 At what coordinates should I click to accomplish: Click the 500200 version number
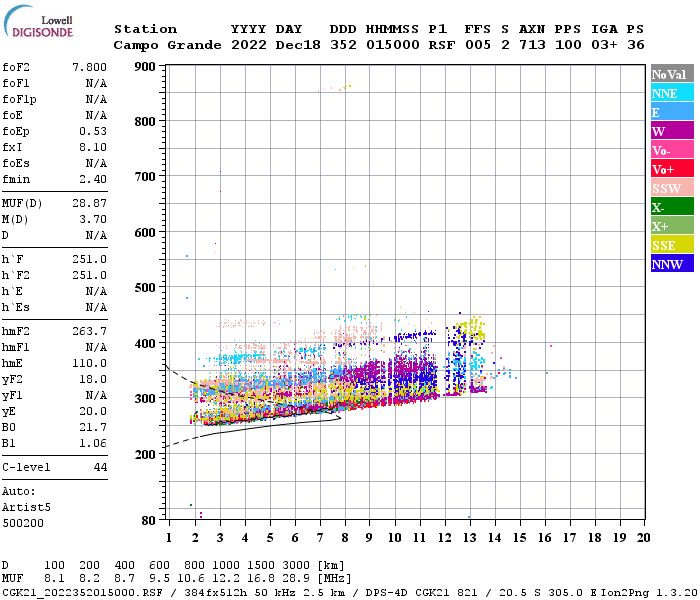23,523
